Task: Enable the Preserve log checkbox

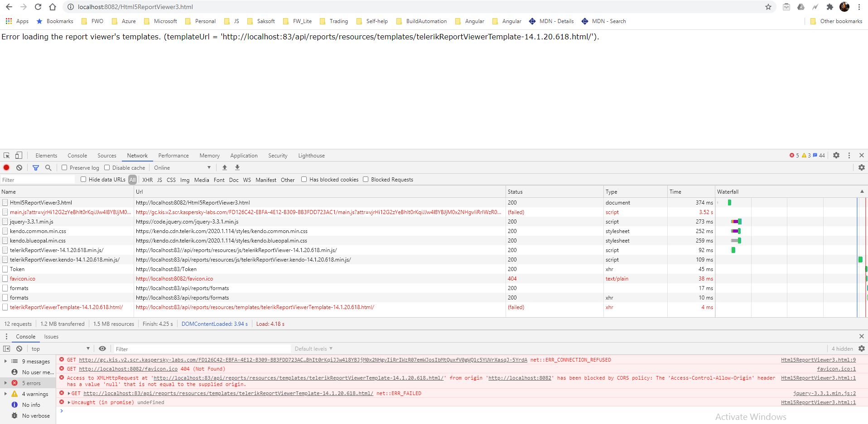Action: tap(64, 167)
